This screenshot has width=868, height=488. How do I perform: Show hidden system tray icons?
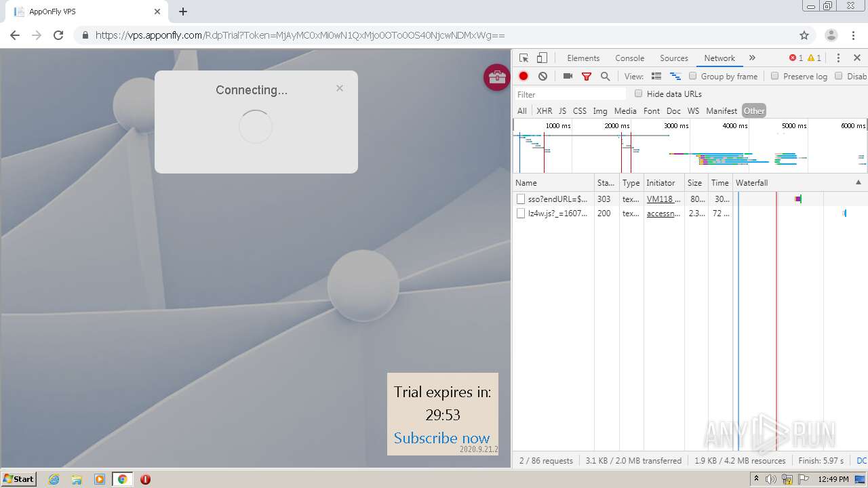(x=756, y=479)
